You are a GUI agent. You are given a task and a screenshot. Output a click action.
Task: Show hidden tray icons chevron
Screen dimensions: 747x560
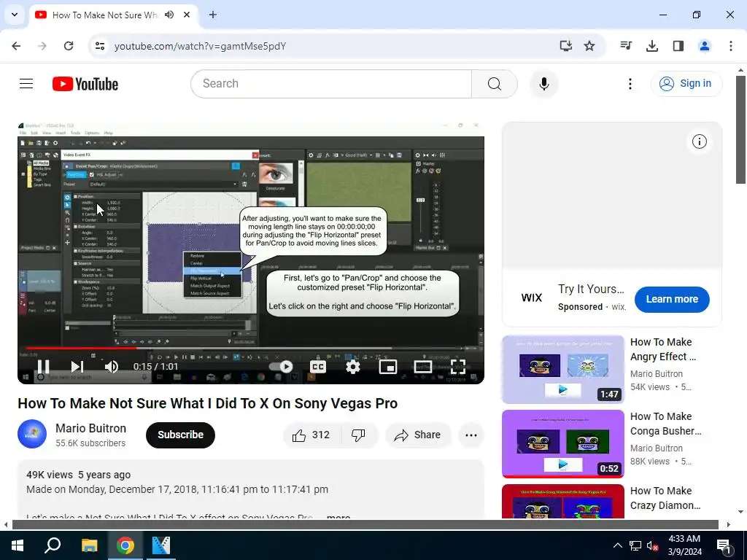click(x=617, y=545)
